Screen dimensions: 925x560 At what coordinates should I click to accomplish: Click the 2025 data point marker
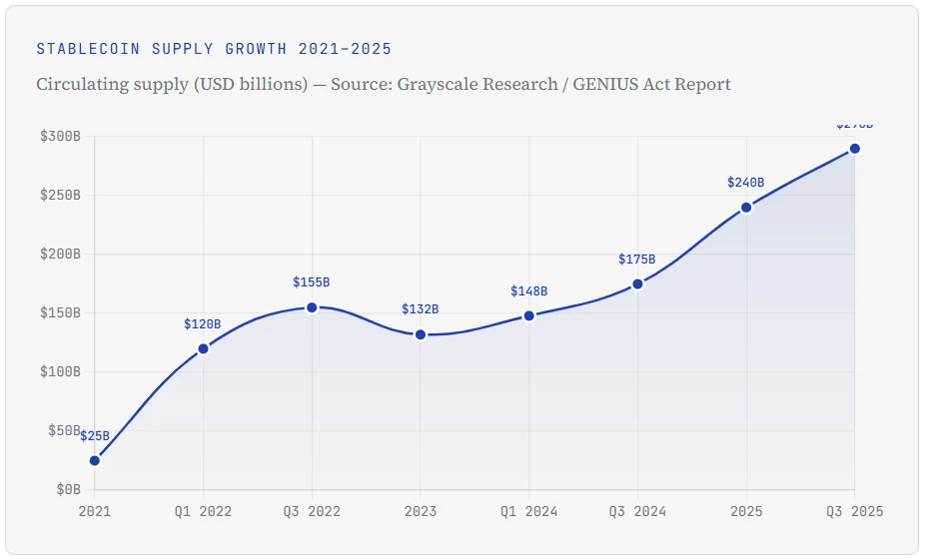[746, 208]
